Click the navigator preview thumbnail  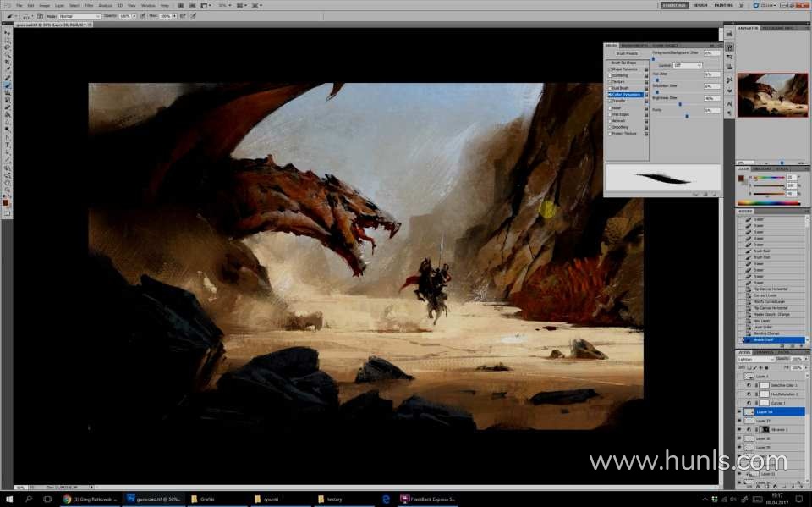tap(772, 95)
